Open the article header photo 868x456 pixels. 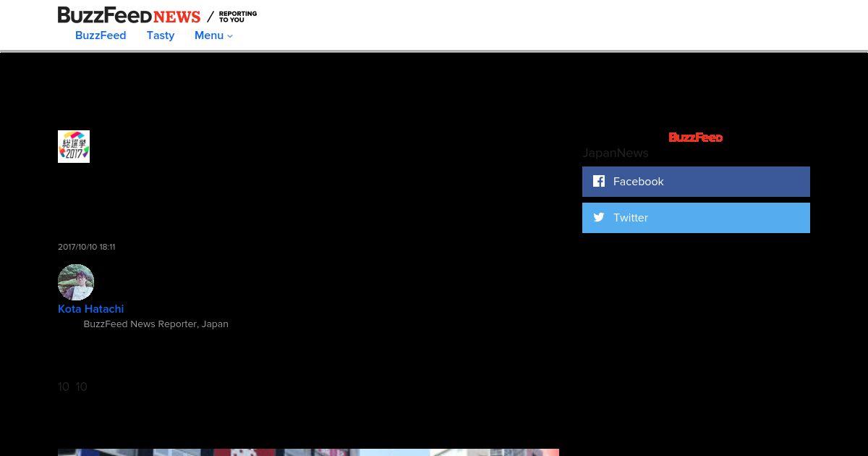coord(308,452)
